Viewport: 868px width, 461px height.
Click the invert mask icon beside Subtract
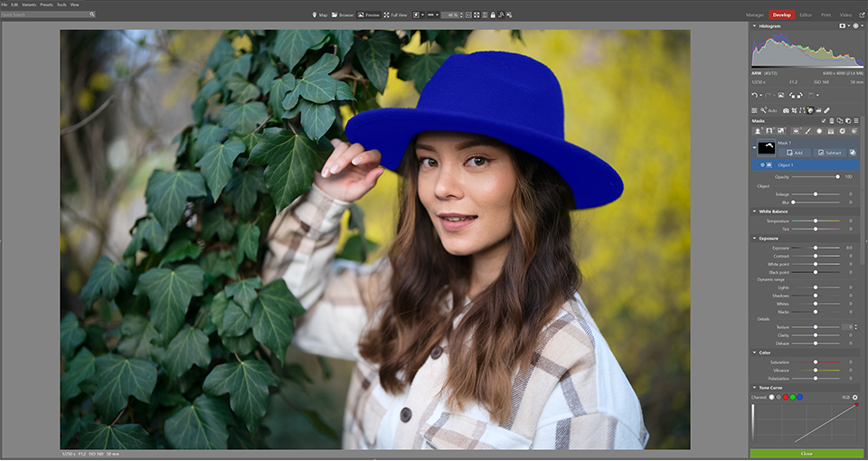click(x=854, y=153)
